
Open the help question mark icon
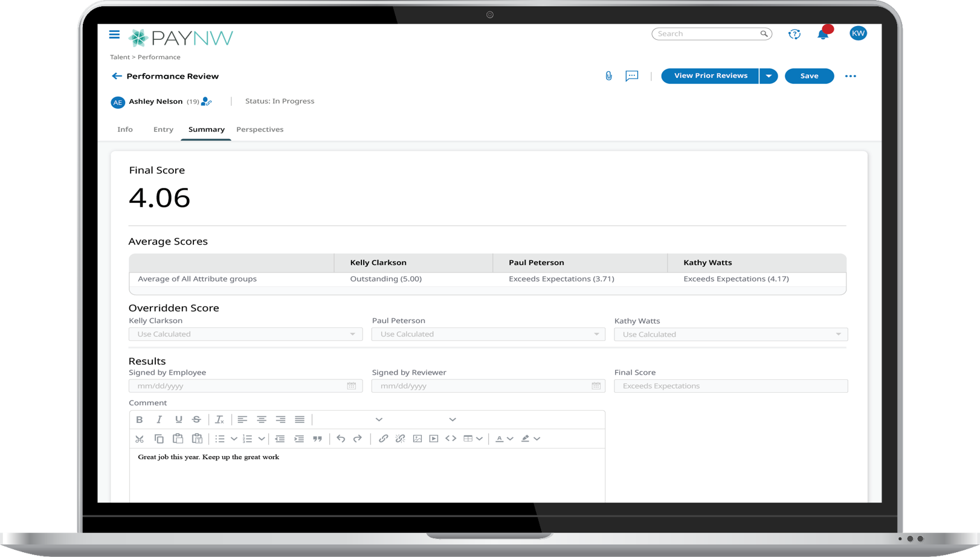(795, 34)
